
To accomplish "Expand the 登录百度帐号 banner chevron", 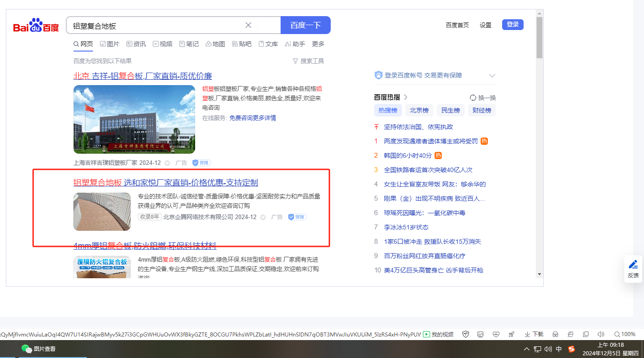I will click(492, 76).
